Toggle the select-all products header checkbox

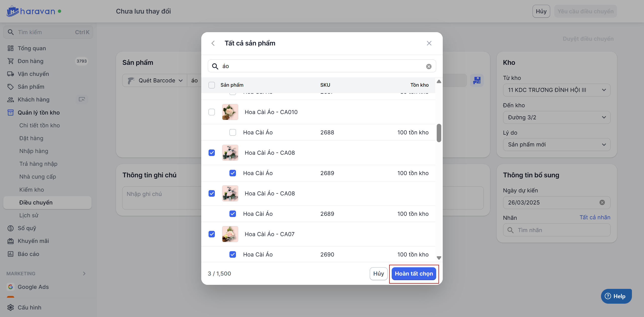click(x=212, y=85)
